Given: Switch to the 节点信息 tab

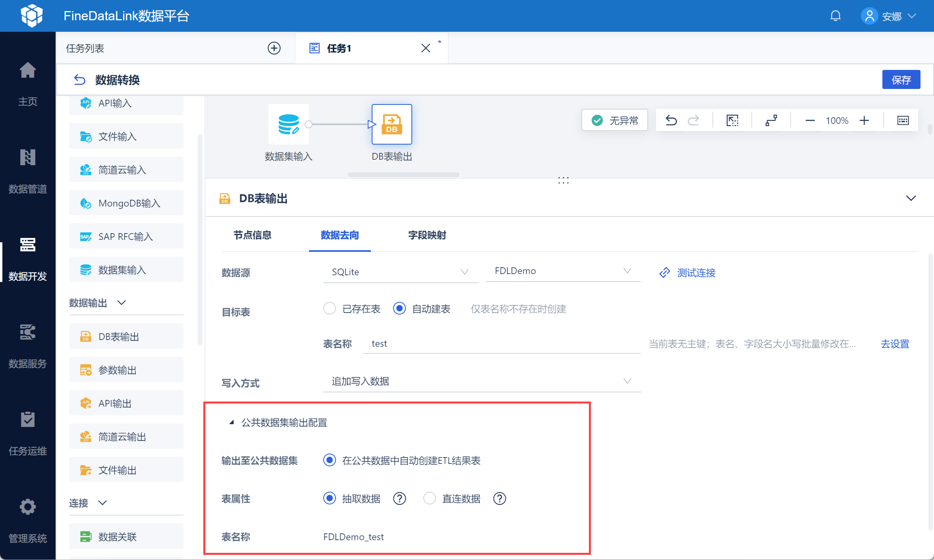Looking at the screenshot, I should 253,235.
